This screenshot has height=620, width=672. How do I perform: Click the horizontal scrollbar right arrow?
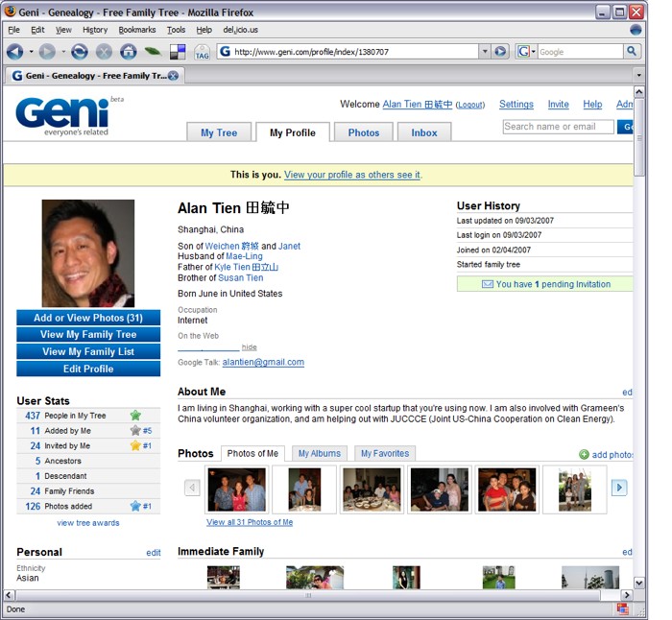tap(627, 595)
